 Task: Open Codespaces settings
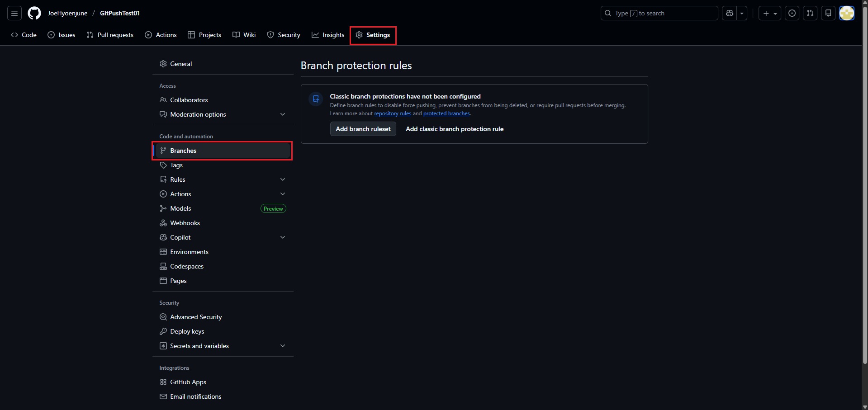[x=223, y=266]
